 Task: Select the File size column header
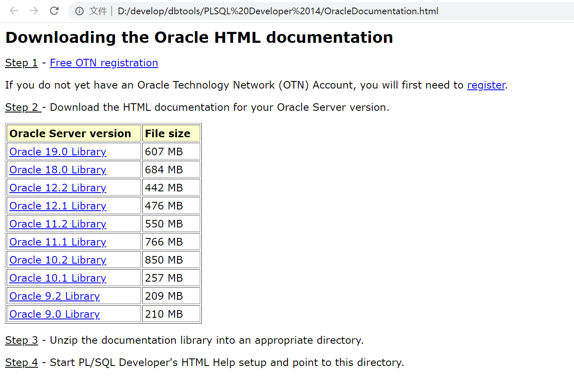click(x=171, y=133)
